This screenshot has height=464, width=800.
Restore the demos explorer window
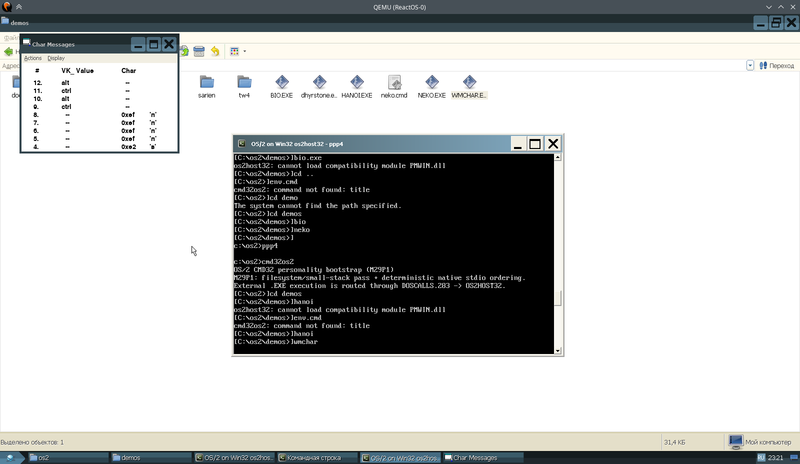coord(776,22)
